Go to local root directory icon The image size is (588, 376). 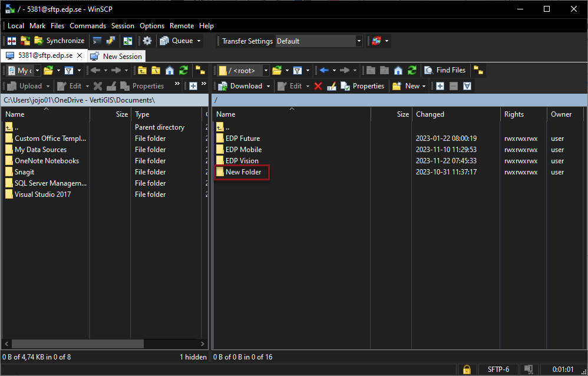click(156, 71)
